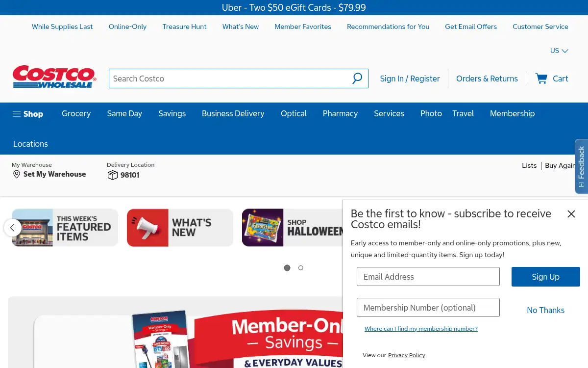Open the Pharmacy menu item
588x368 pixels.
coord(340,113)
